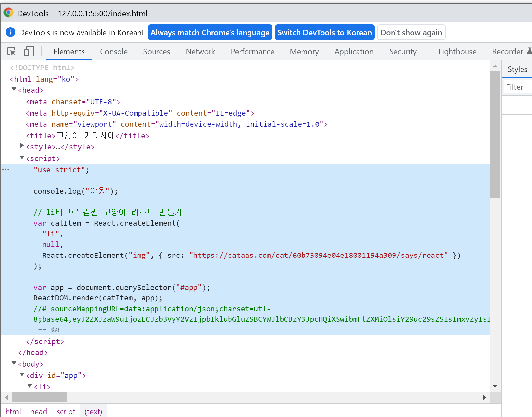Screen dimensions: 532x417
Task: Click the cataas.com image URL string
Action: [319, 255]
